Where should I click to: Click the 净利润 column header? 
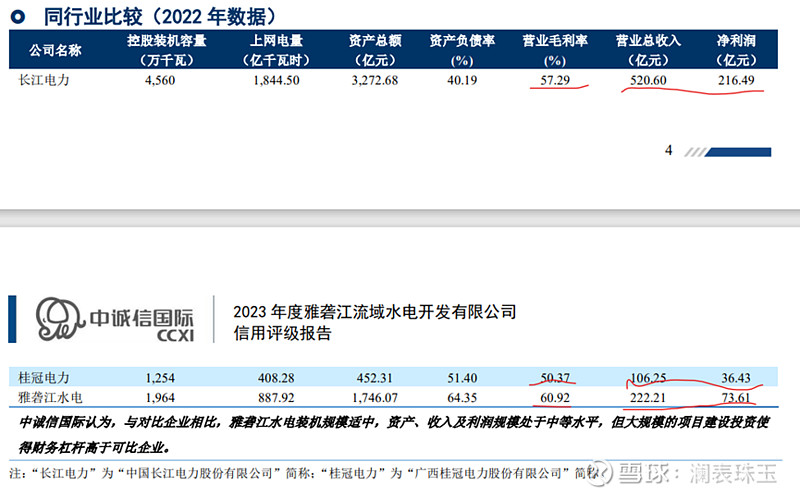736,50
